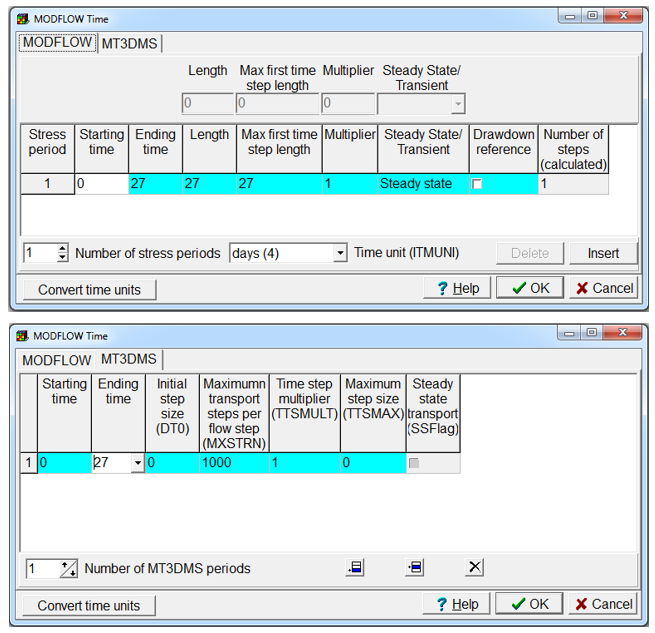Select the Number of steps (calculated) cell
The height and width of the screenshot is (633, 655).
[x=573, y=184]
